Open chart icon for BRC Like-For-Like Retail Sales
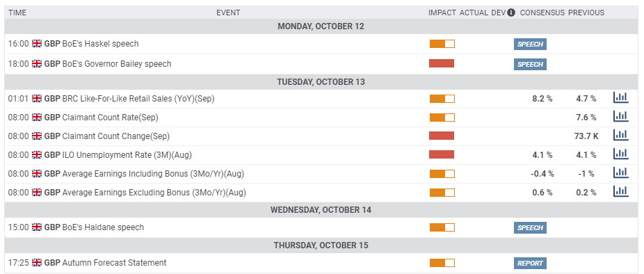644x274 pixels. point(620,98)
